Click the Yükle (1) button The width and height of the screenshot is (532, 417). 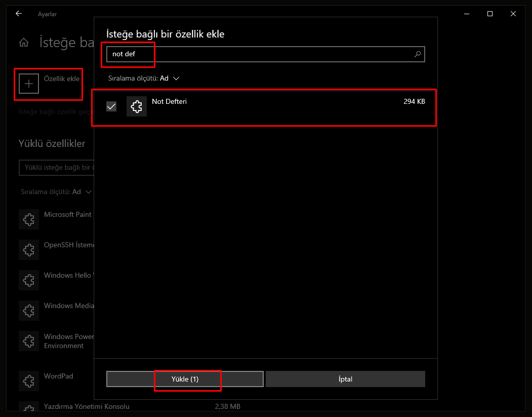(x=185, y=379)
